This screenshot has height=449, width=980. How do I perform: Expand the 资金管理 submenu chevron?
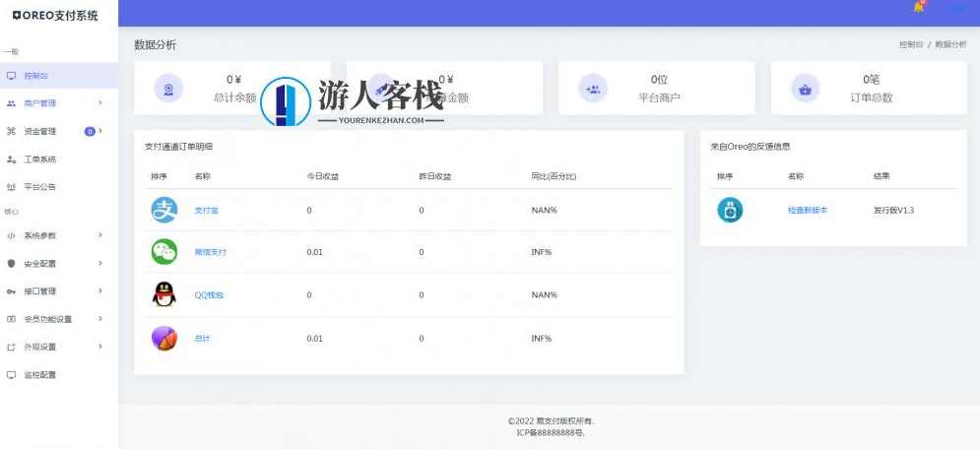pyautogui.click(x=100, y=131)
